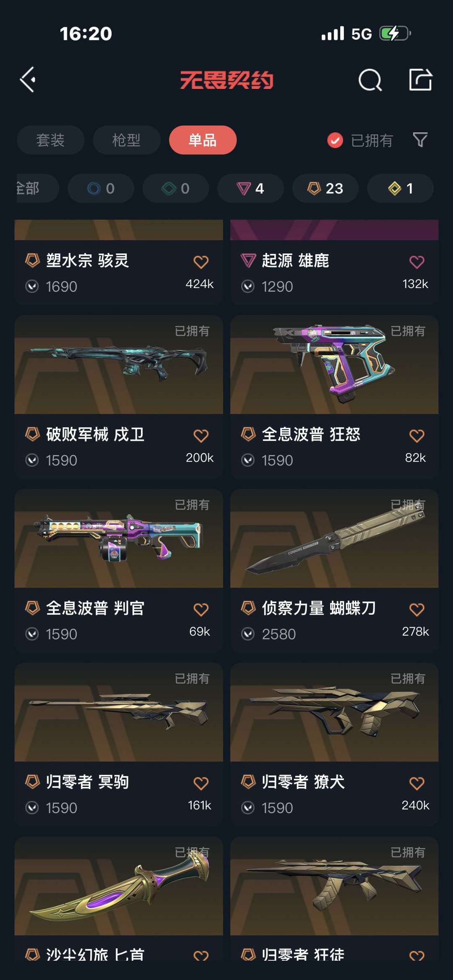Open the funnel filter icon
Screen dimensions: 453x980
click(420, 140)
